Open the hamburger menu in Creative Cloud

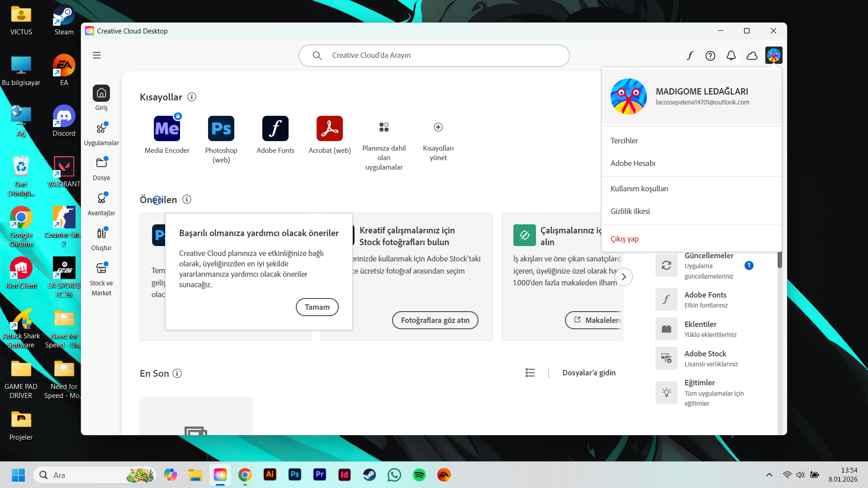[x=97, y=55]
